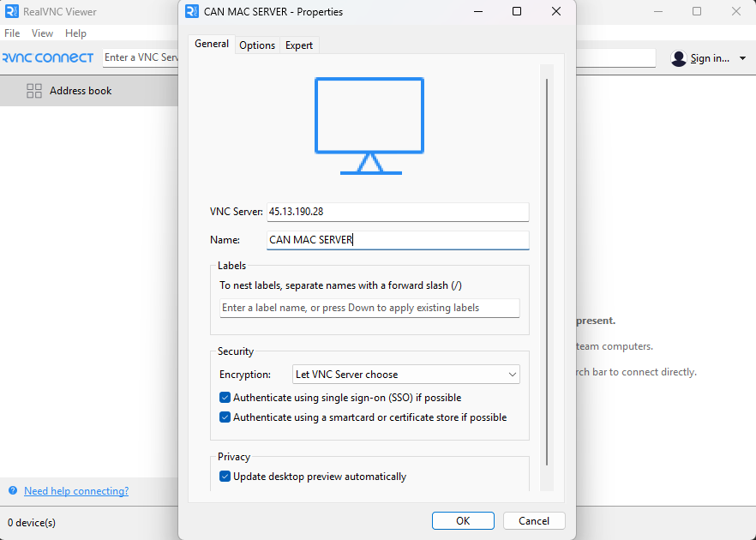This screenshot has width=756, height=540.
Task: Click the VNC Server address field
Action: click(x=398, y=212)
